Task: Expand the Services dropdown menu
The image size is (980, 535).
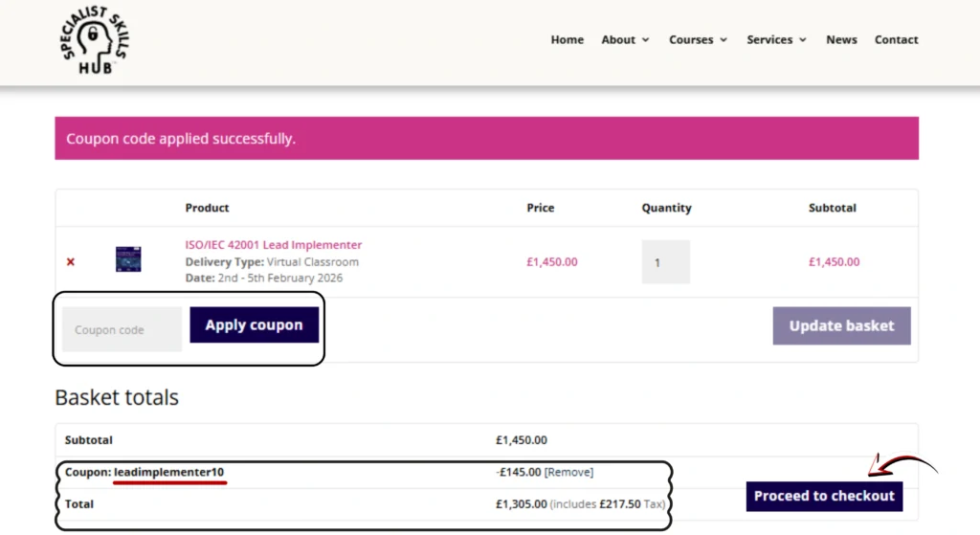Action: click(776, 40)
